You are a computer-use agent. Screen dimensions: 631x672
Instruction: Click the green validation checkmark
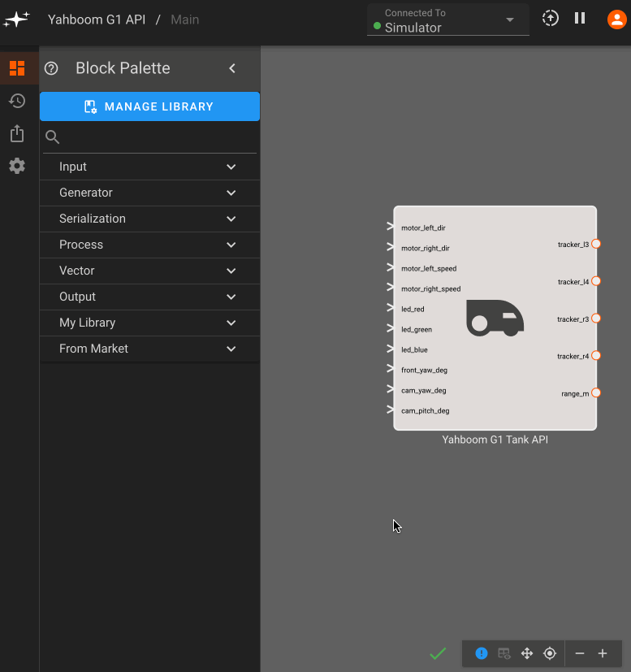[438, 653]
